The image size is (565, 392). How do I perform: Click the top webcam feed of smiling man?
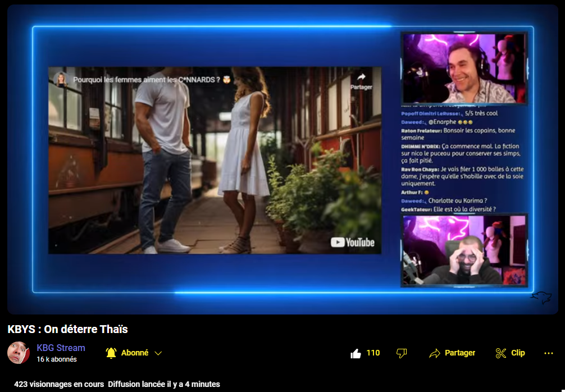464,68
